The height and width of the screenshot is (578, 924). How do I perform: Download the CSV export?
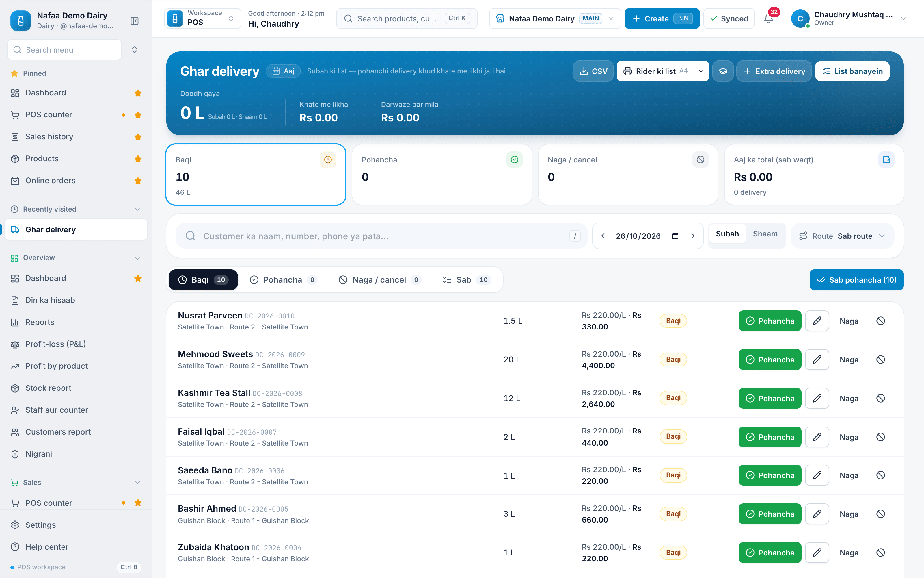(x=593, y=71)
